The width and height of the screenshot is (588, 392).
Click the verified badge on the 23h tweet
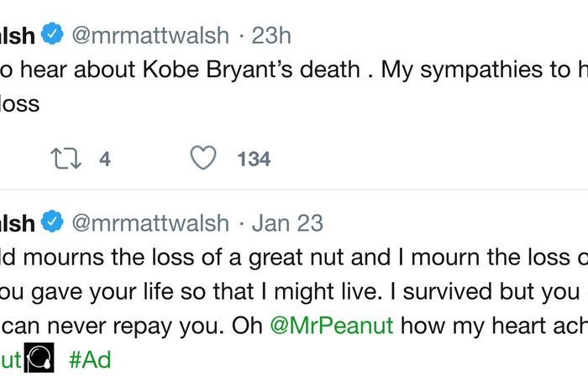coord(54,34)
